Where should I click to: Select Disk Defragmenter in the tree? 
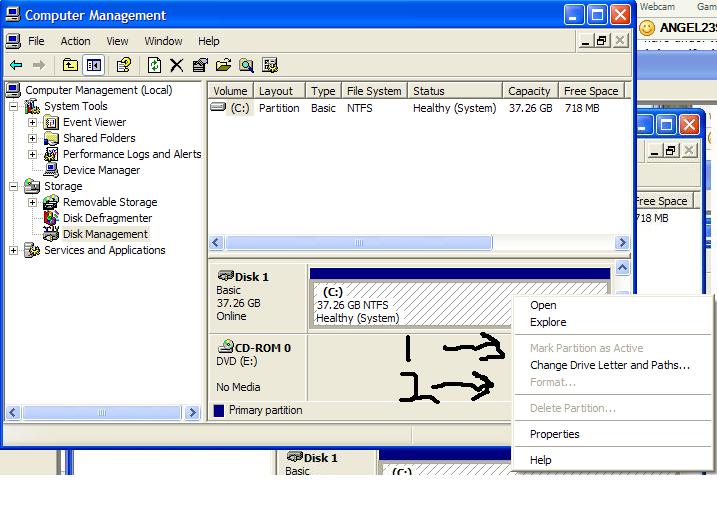107,218
